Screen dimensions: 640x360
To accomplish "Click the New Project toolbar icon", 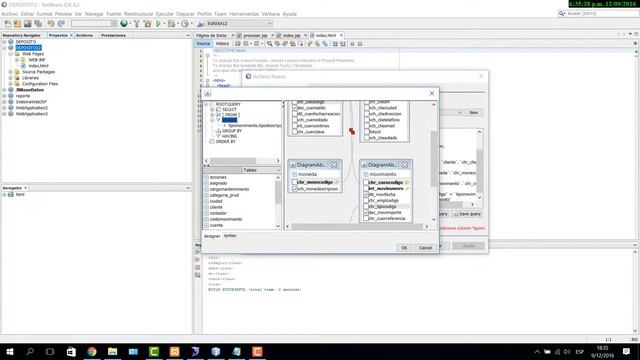I will pos(18,24).
